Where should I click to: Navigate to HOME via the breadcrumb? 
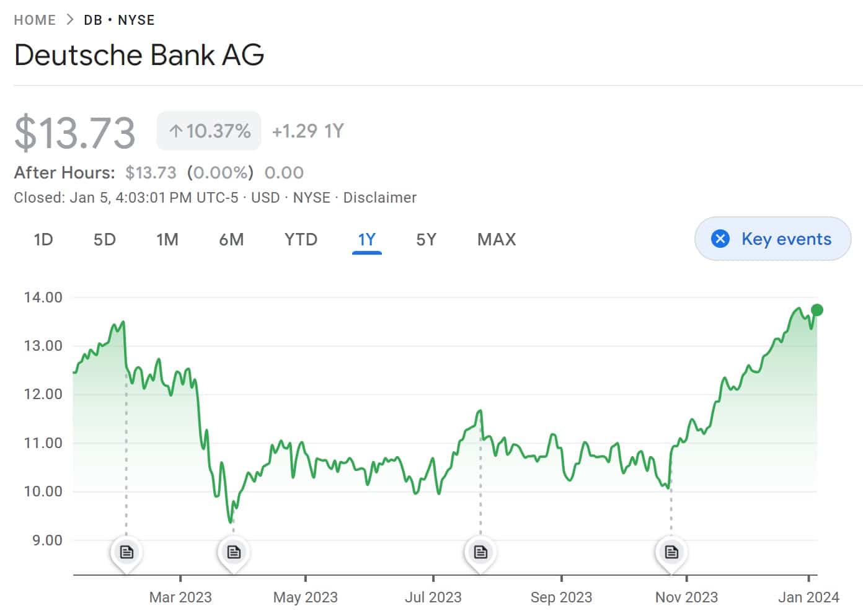35,19
